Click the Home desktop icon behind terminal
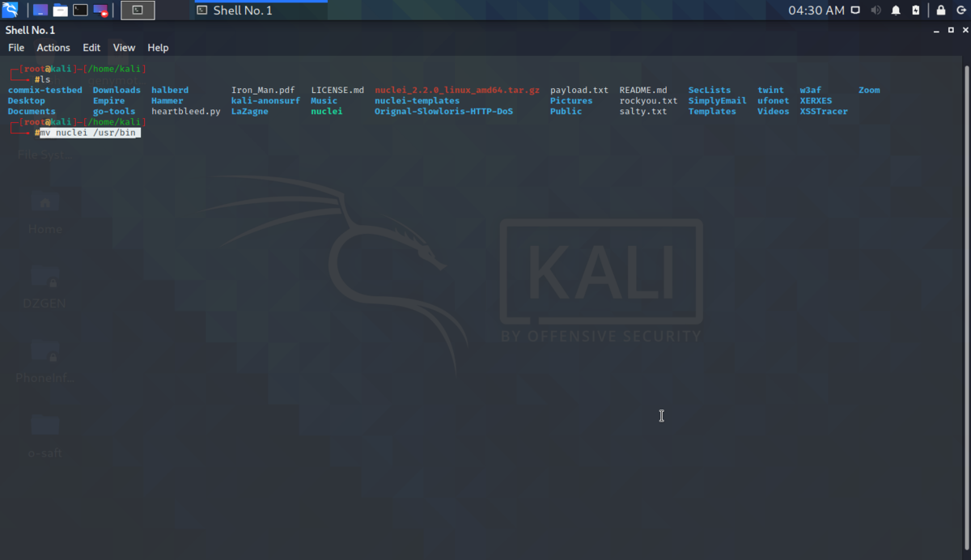 coord(45,213)
